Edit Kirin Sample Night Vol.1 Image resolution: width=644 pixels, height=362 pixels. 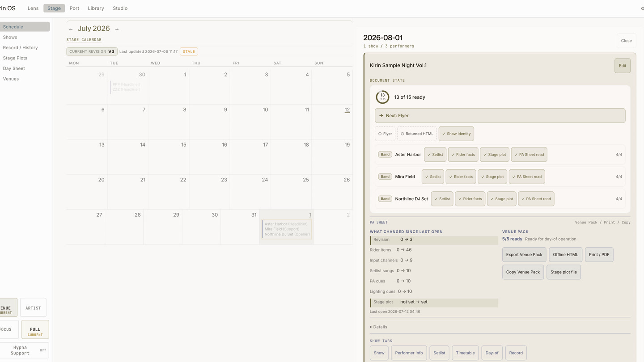click(x=622, y=66)
